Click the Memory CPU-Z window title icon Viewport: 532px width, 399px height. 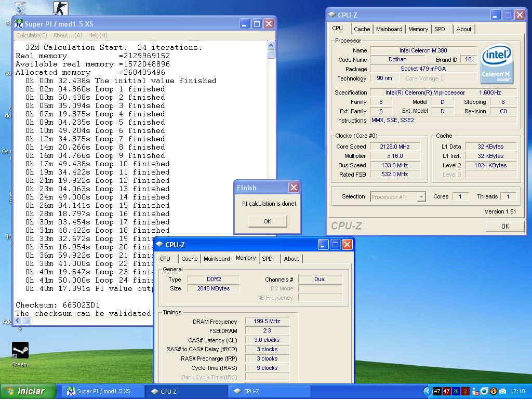[159, 244]
